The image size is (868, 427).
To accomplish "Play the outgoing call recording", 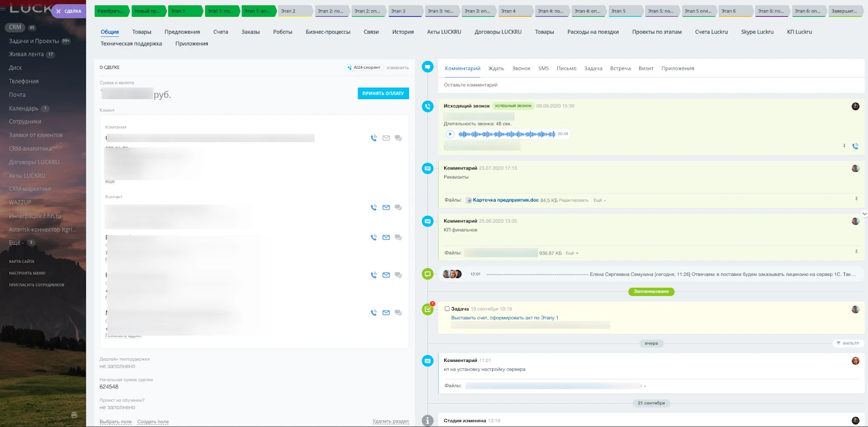I will [x=450, y=134].
